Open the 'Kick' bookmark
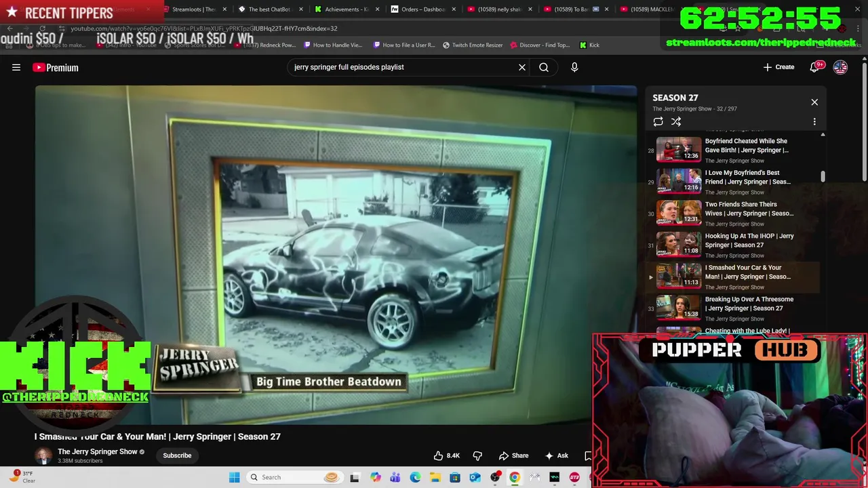The height and width of the screenshot is (488, 868). coord(589,45)
